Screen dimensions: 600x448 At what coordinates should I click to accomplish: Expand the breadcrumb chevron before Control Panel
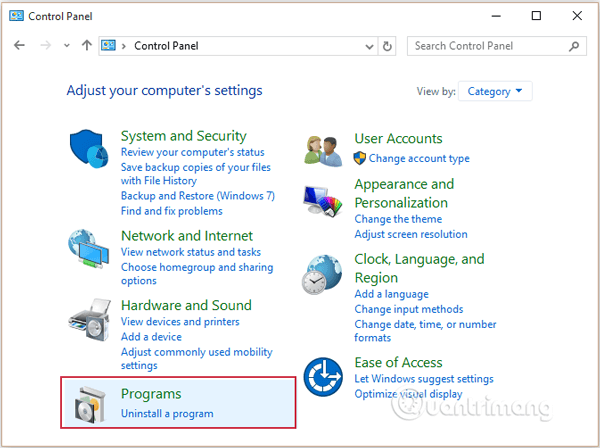pos(124,46)
